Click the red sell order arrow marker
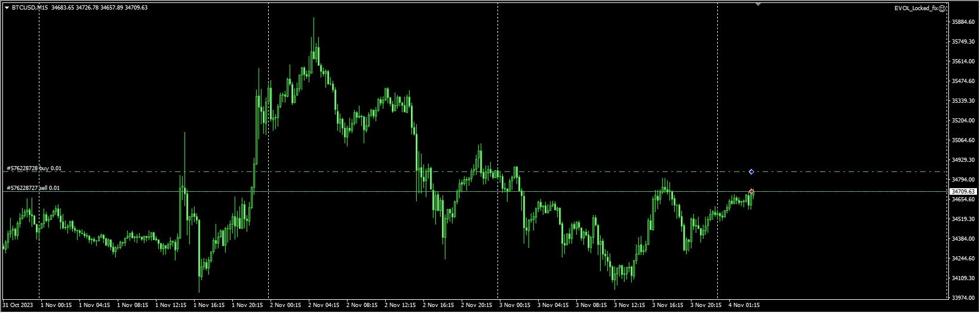The image size is (980, 313). click(x=751, y=191)
